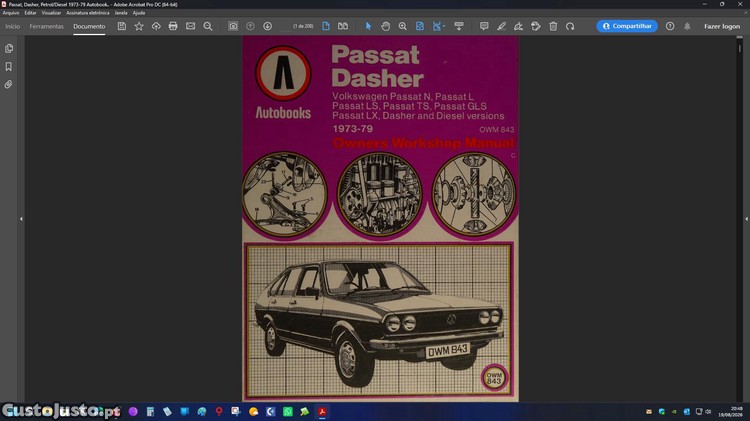The width and height of the screenshot is (750, 421).
Task: Rotate the page with the circular arrow icon
Action: (x=570, y=26)
